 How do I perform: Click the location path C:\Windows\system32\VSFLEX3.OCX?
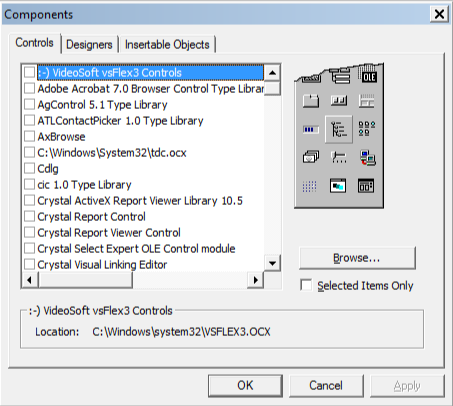(181, 332)
